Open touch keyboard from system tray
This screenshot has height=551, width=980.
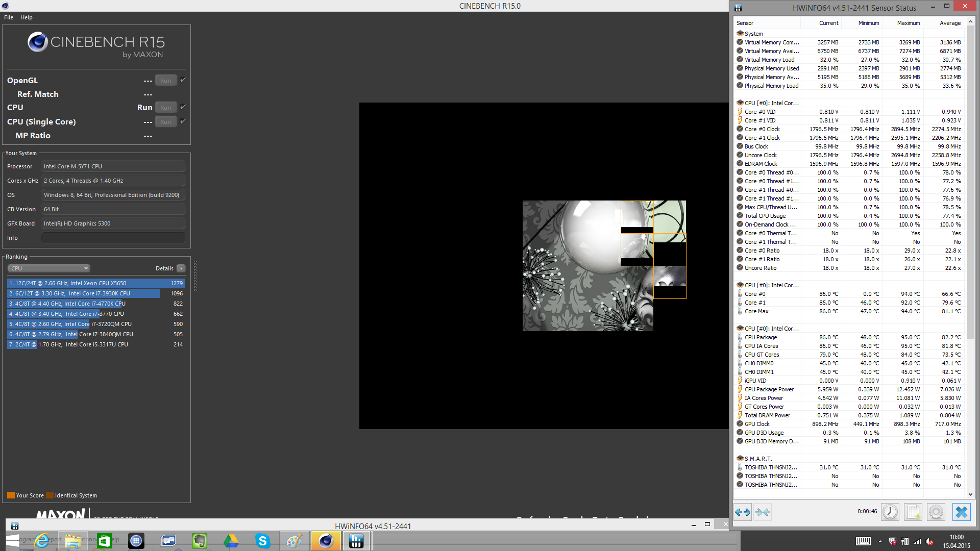tap(863, 541)
